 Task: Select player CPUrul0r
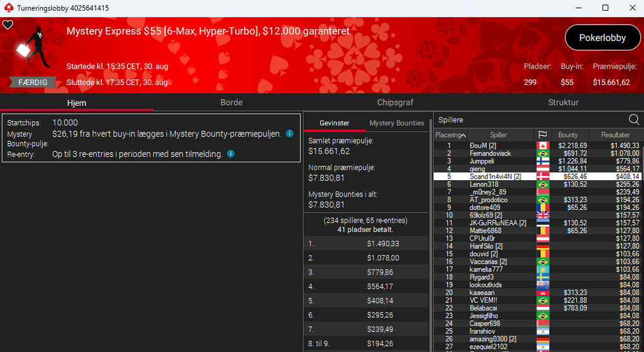482,239
